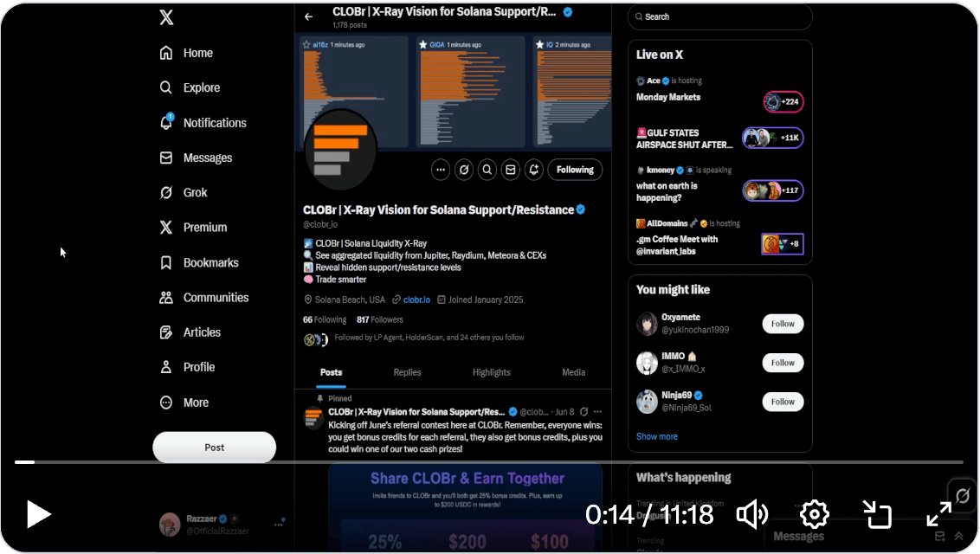This screenshot has height=554, width=980.
Task: Click Oxyamete's avatar
Action: pyautogui.click(x=647, y=324)
